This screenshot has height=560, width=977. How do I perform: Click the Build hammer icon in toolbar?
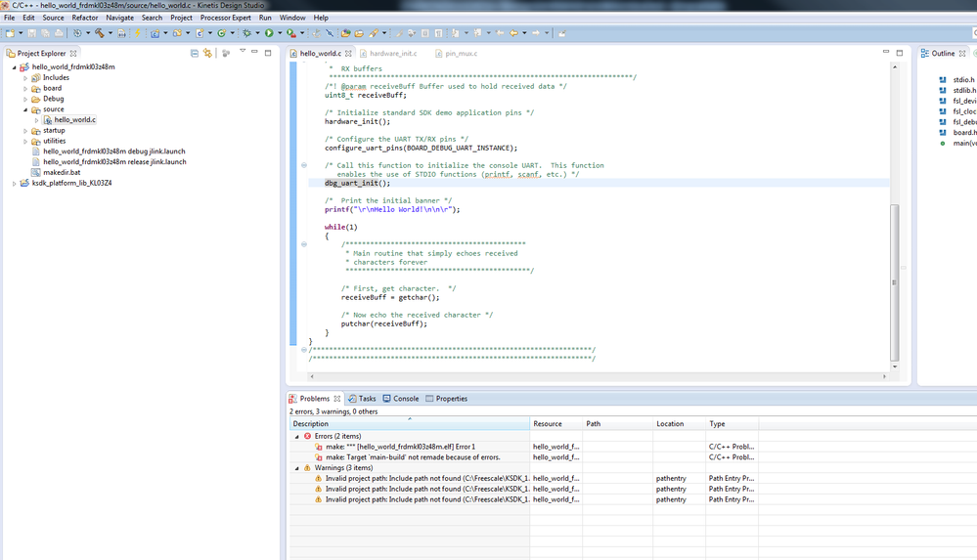[99, 33]
